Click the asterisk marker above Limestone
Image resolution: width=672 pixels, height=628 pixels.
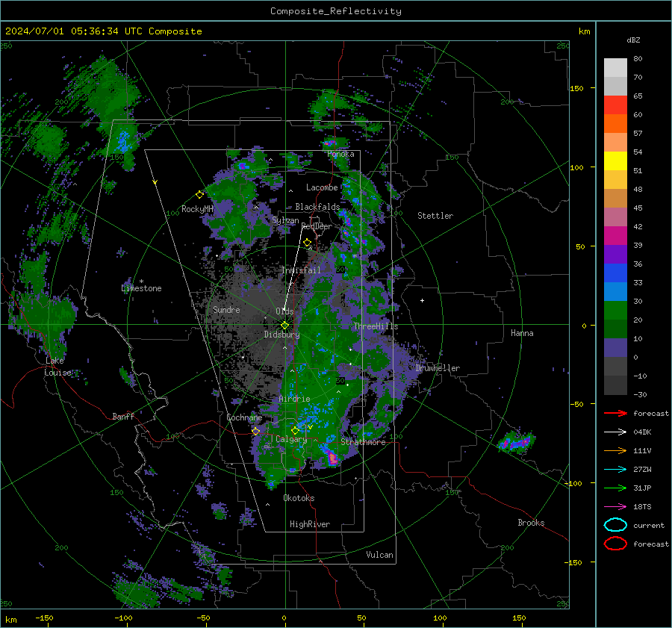point(141,282)
